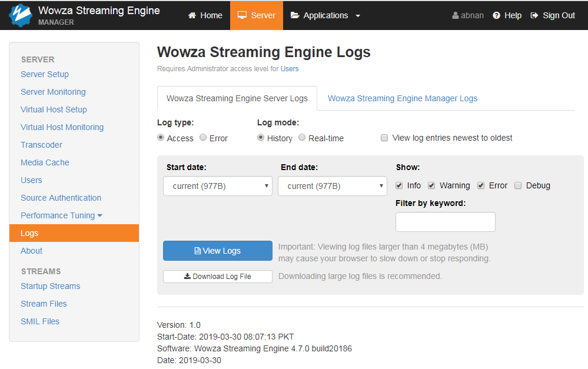Open the Applications menu
This screenshot has height=369, width=588.
click(x=325, y=15)
